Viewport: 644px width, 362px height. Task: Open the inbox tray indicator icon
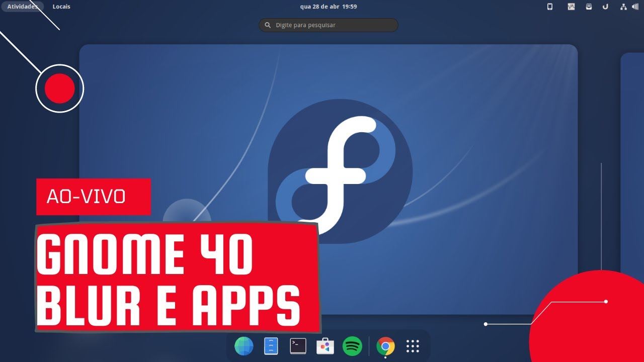(589, 7)
